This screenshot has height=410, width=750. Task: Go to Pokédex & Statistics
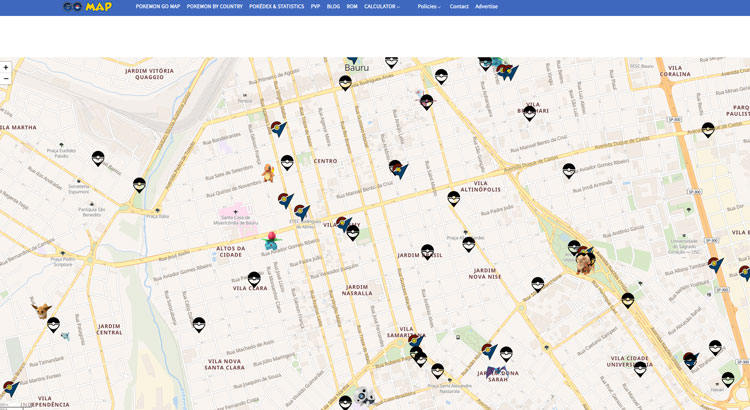(x=276, y=6)
